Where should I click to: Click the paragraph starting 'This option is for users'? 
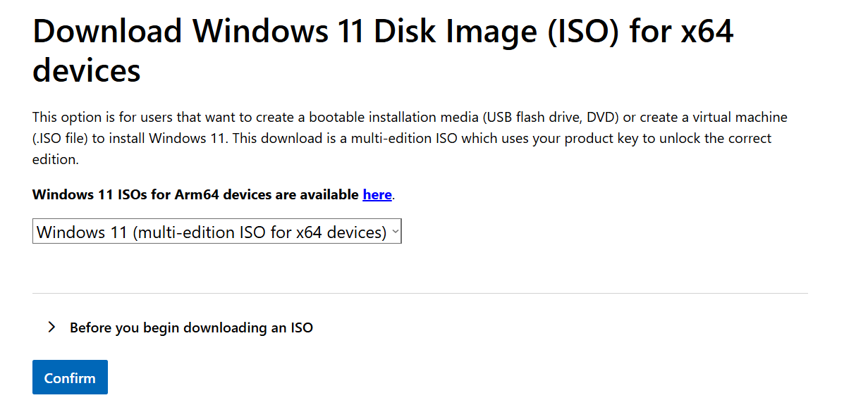[410, 138]
